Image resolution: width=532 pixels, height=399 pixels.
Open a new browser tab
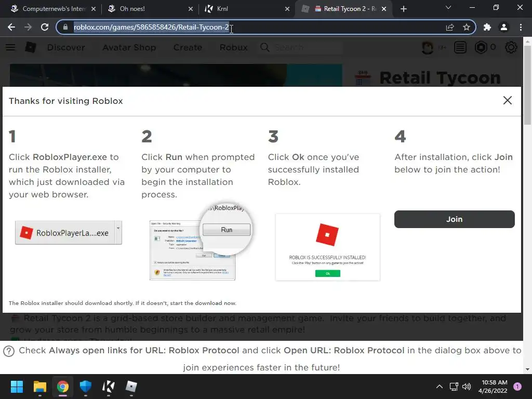pos(403,9)
